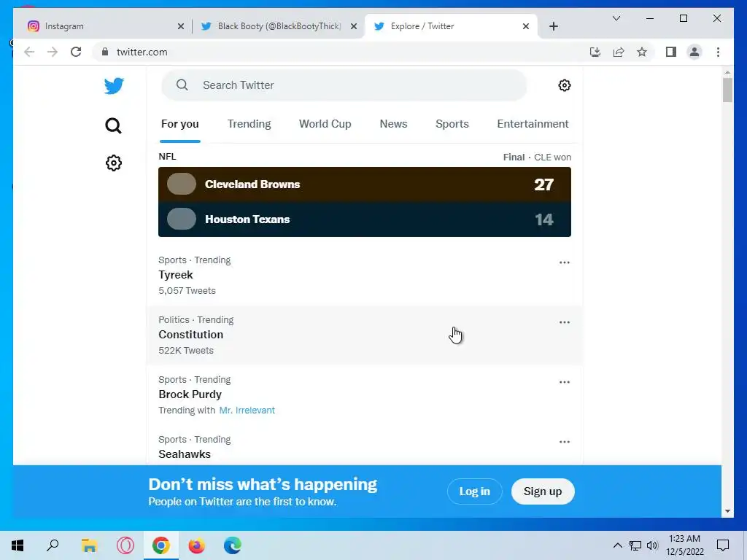Image resolution: width=747 pixels, height=560 pixels.
Task: Click browser forward arrow
Action: coord(53,52)
